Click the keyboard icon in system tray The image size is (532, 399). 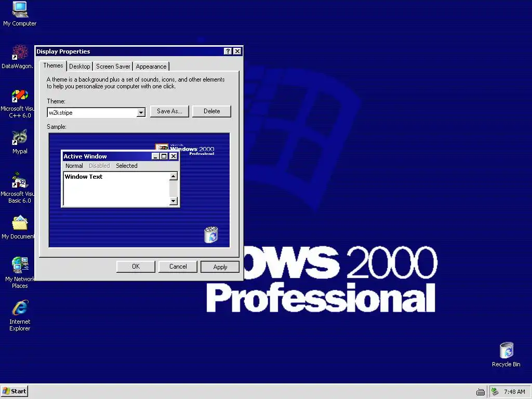(x=481, y=392)
